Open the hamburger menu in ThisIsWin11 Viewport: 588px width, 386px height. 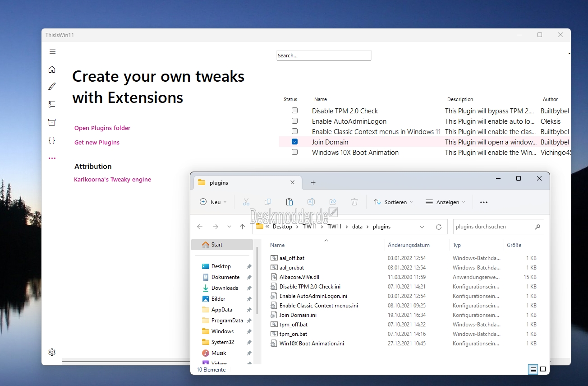(x=52, y=51)
